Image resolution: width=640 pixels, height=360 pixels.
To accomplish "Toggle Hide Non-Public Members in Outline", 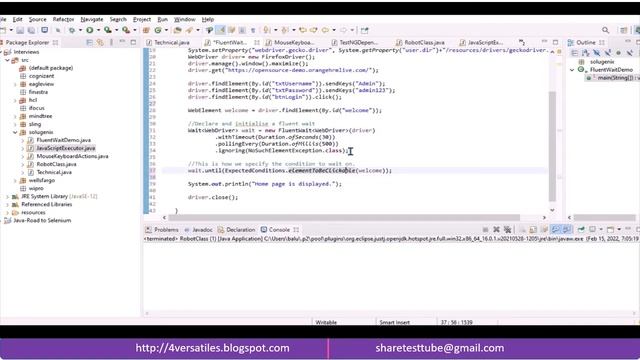I will point(619,53).
